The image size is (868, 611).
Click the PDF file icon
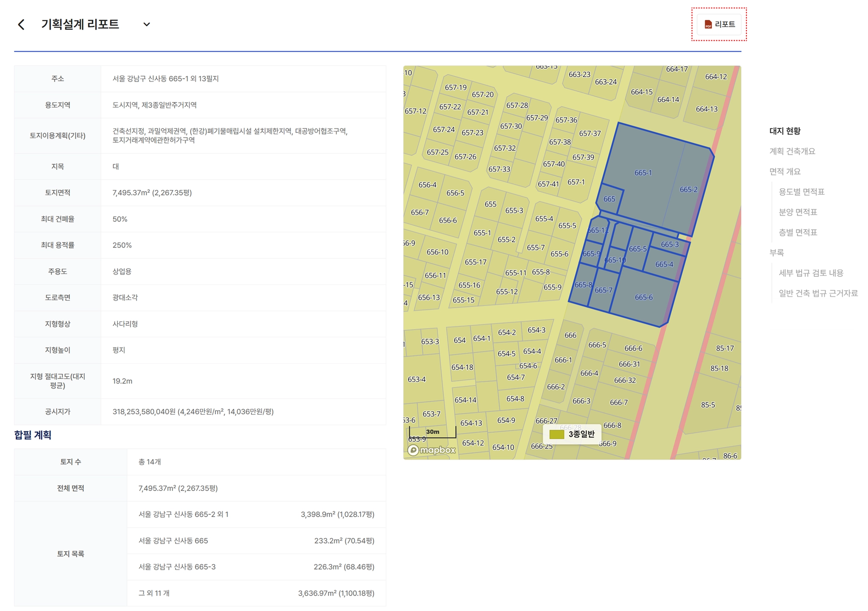[708, 25]
